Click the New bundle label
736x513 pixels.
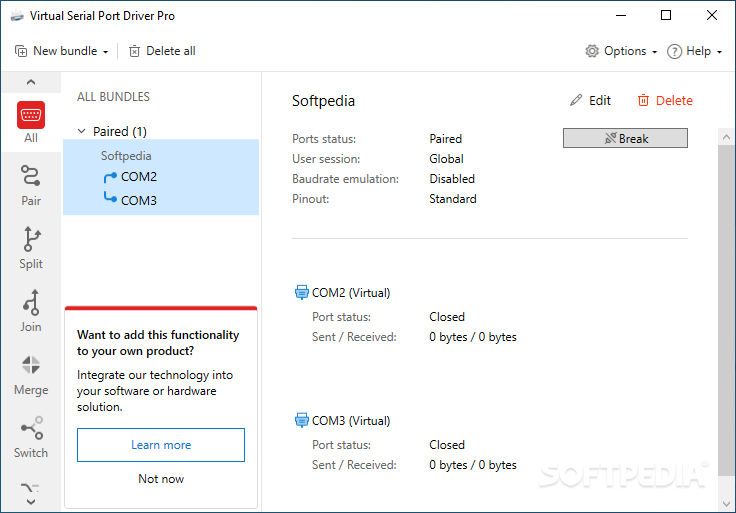(65, 51)
